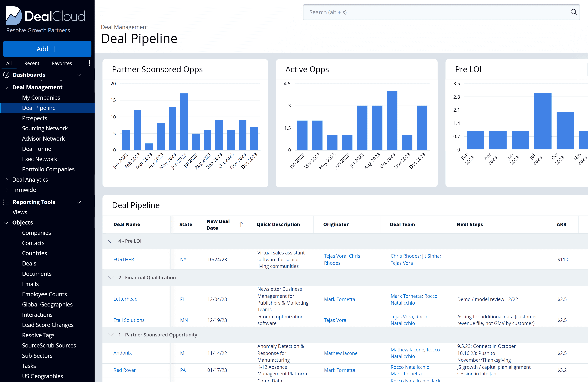Click the plus icon on Add button
The height and width of the screenshot is (382, 588).
(55, 49)
